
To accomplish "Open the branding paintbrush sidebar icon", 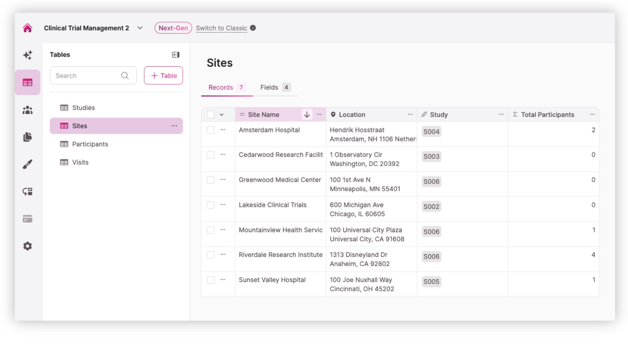I will point(27,164).
